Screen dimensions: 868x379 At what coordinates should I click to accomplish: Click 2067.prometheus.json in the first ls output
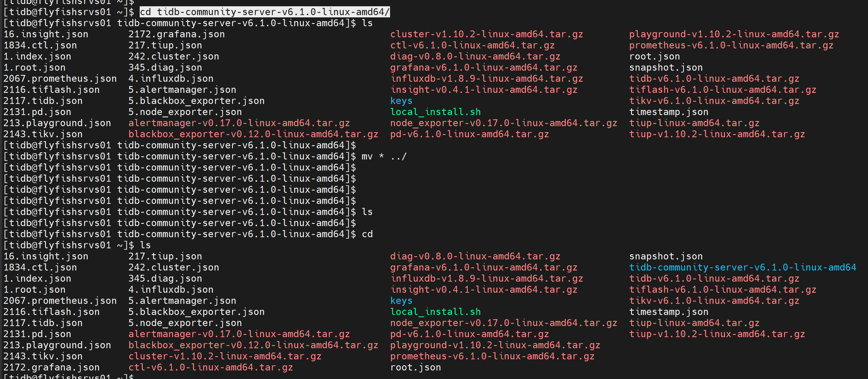60,79
